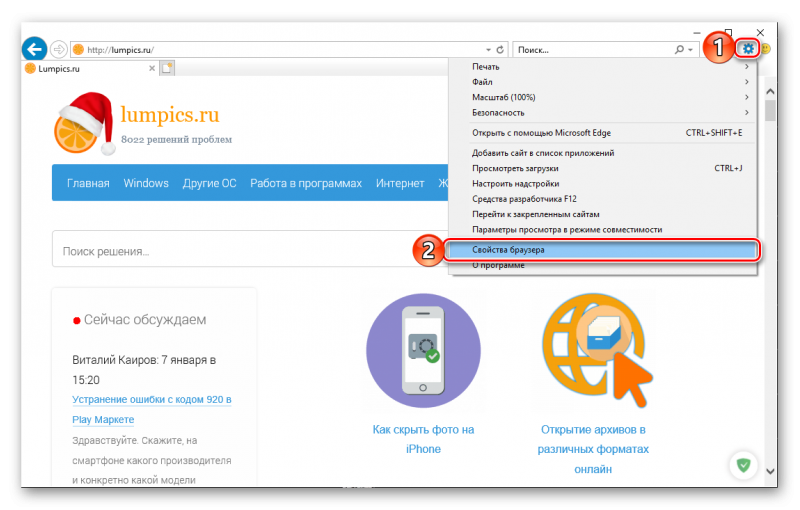The width and height of the screenshot is (800, 510).
Task: Click the green shield badge icon
Action: (x=743, y=465)
